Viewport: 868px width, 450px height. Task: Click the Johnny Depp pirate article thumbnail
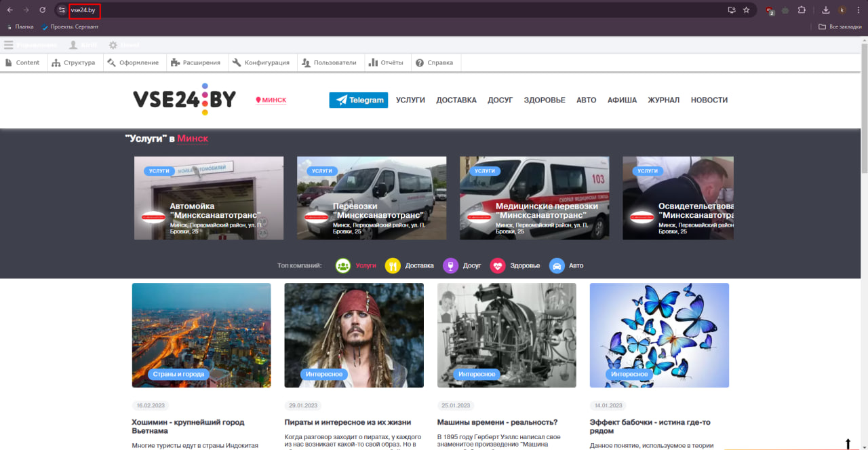[354, 335]
